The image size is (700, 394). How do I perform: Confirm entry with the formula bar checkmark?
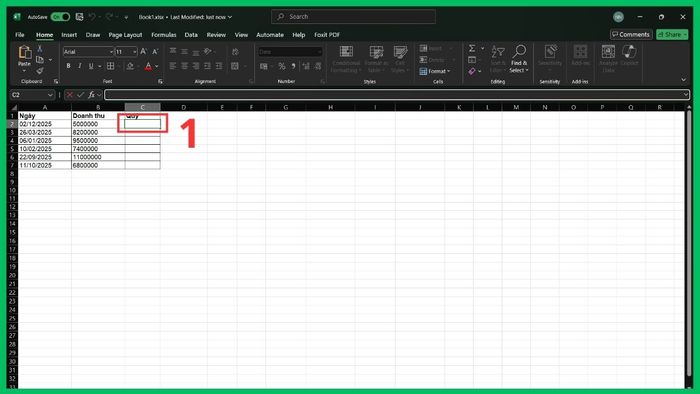click(80, 95)
